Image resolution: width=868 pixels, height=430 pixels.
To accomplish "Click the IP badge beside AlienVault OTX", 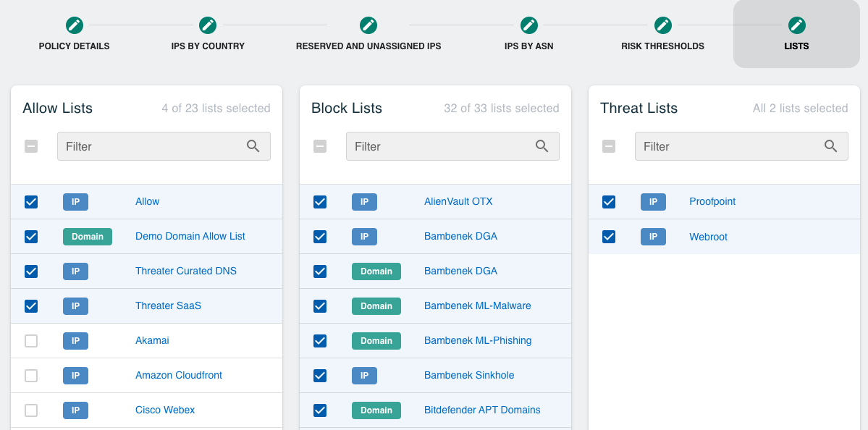I will 364,202.
